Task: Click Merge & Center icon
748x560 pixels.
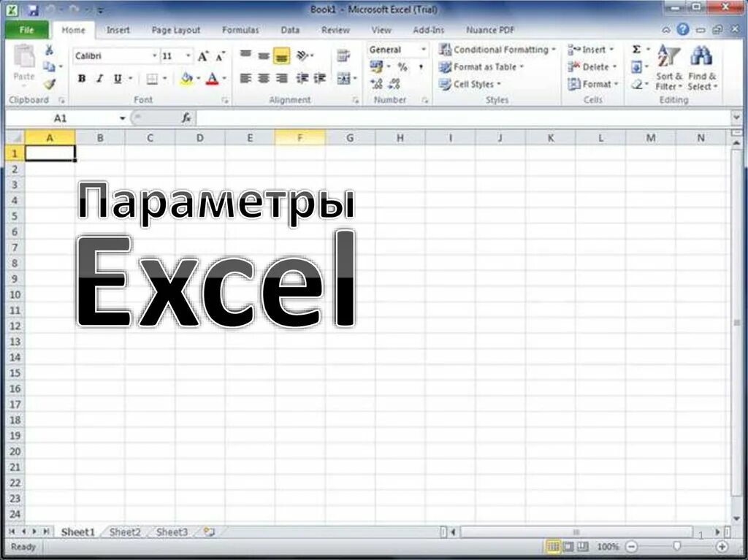Action: click(x=343, y=78)
